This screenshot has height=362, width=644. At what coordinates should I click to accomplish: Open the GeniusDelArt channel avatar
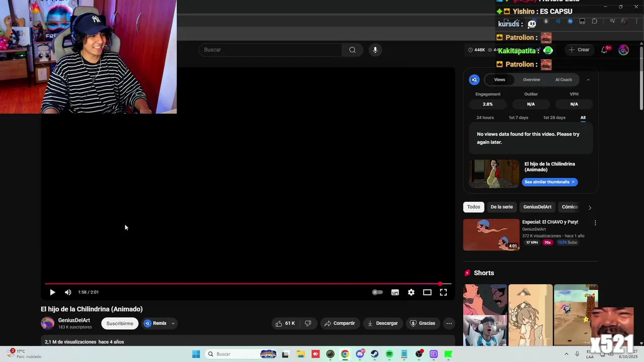[x=47, y=323]
